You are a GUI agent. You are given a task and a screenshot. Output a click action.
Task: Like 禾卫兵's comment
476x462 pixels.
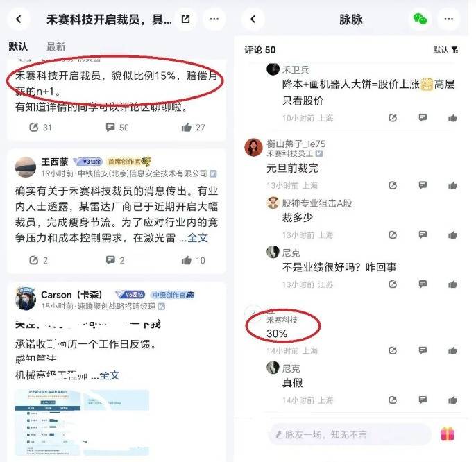(x=452, y=118)
